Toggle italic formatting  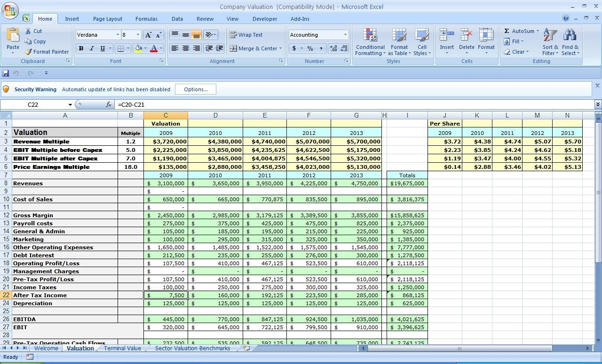click(92, 48)
